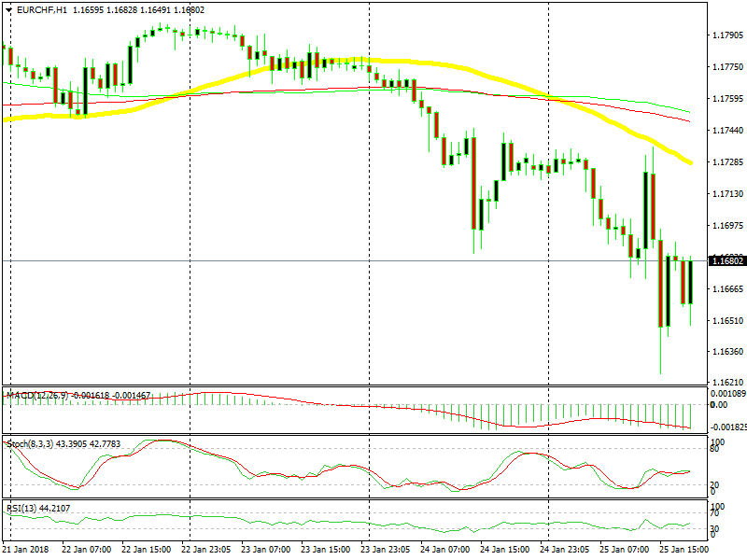Click the 24 Jan 15:00 time axis label

[504, 549]
